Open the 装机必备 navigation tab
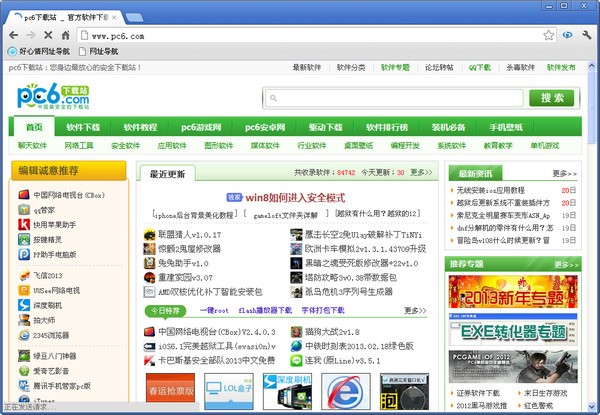Image resolution: width=600 pixels, height=415 pixels. pos(448,127)
